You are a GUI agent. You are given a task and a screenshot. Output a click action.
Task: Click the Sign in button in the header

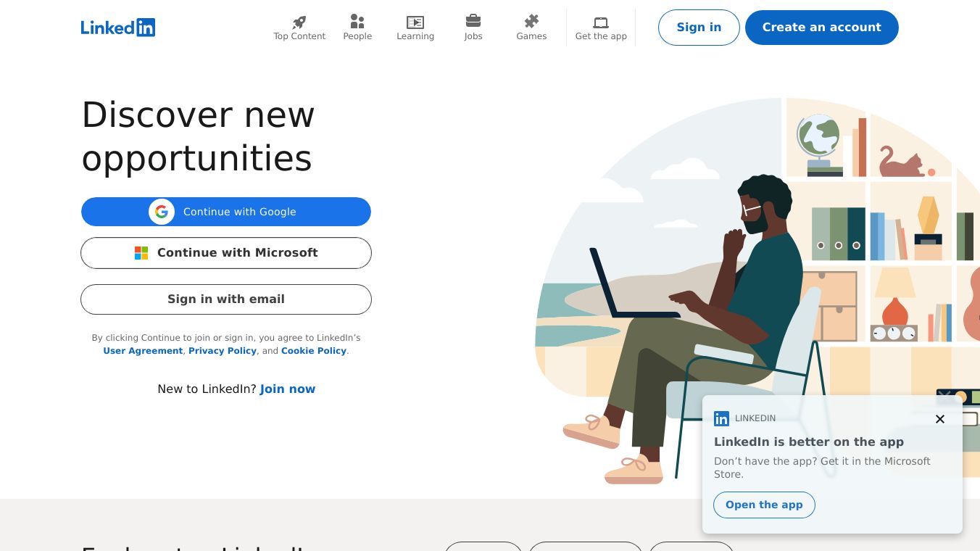pos(699,28)
